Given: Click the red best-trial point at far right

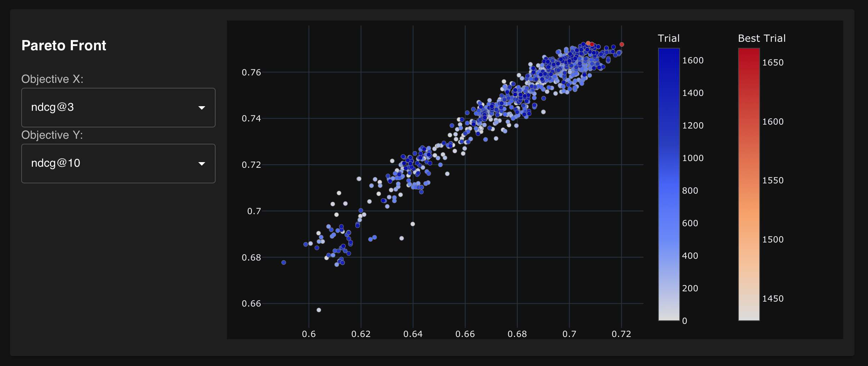Looking at the screenshot, I should tap(622, 45).
